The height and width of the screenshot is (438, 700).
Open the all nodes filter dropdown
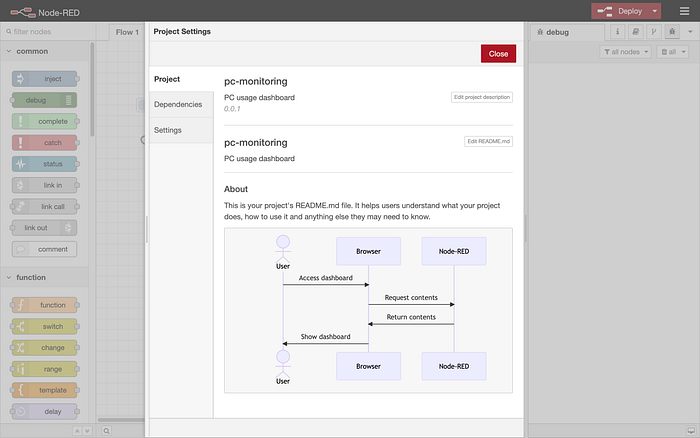(626, 51)
